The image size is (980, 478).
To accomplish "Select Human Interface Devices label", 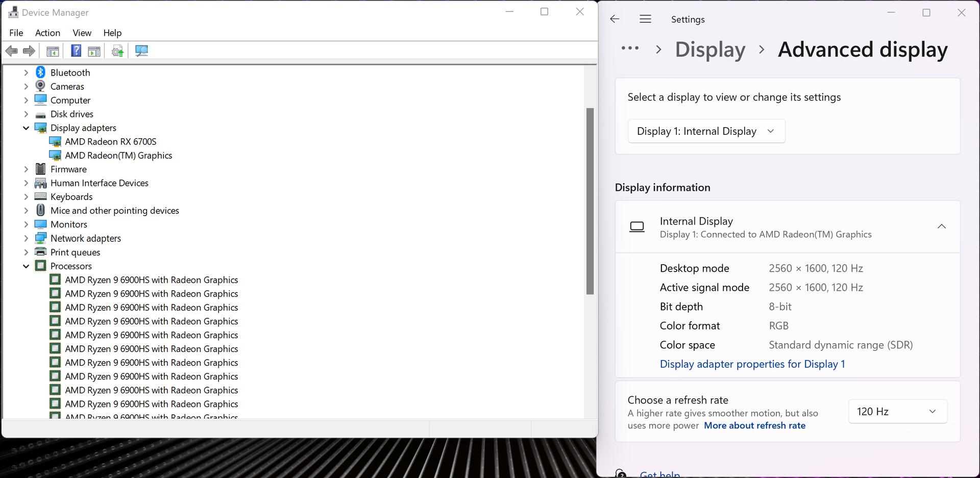I will (100, 183).
